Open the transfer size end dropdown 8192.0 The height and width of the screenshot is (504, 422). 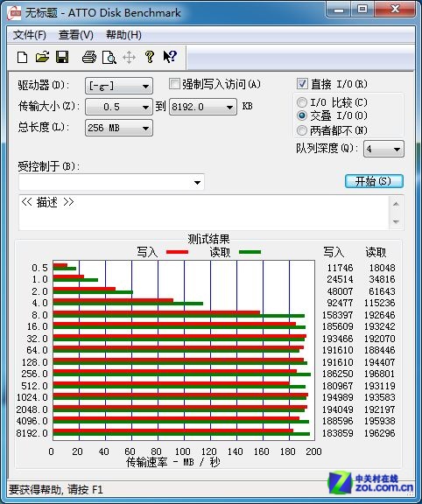tap(203, 107)
